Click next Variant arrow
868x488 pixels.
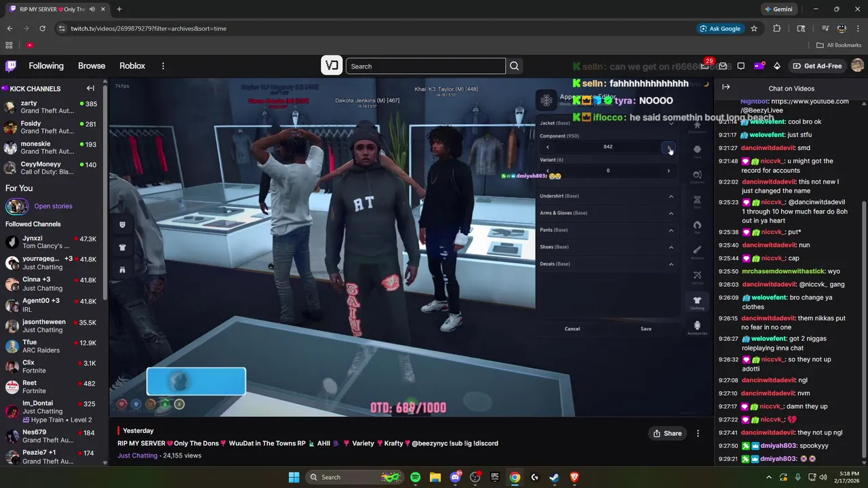click(x=669, y=171)
